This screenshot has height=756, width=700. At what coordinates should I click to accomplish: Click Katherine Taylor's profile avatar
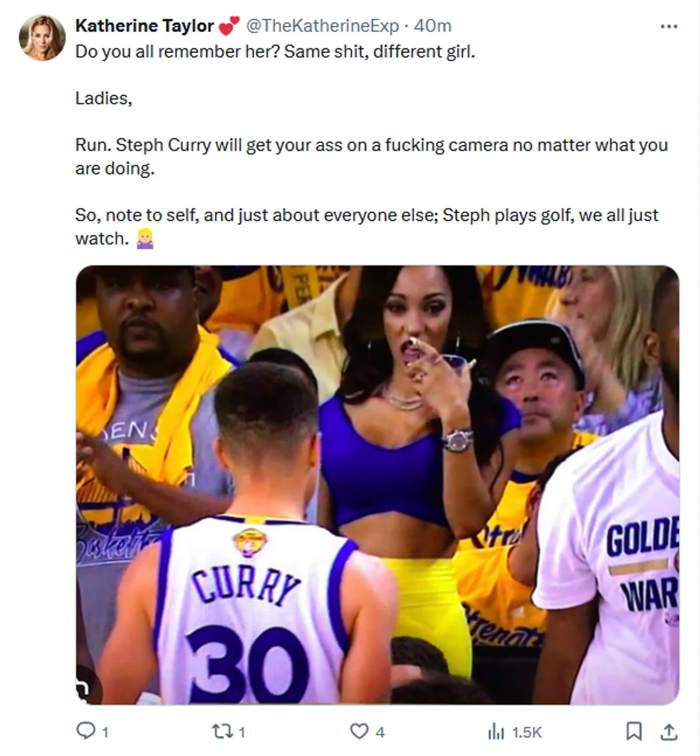[42, 37]
